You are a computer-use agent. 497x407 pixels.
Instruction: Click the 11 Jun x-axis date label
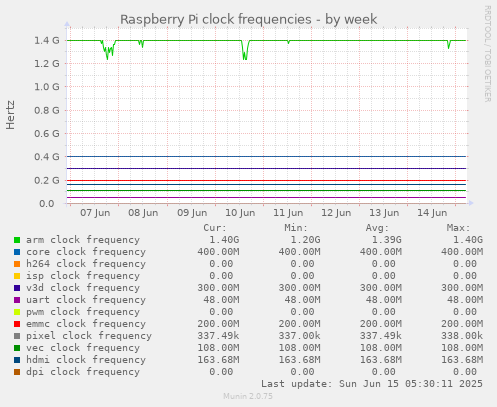coord(288,213)
